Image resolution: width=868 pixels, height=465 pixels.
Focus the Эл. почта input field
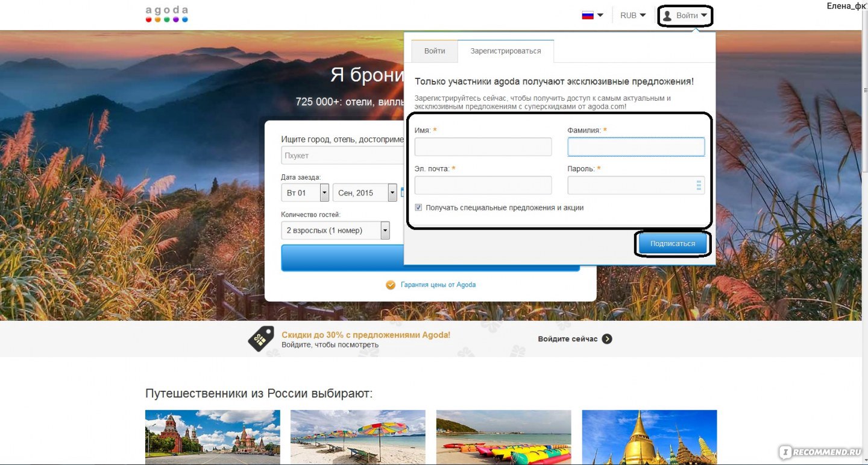pyautogui.click(x=483, y=185)
